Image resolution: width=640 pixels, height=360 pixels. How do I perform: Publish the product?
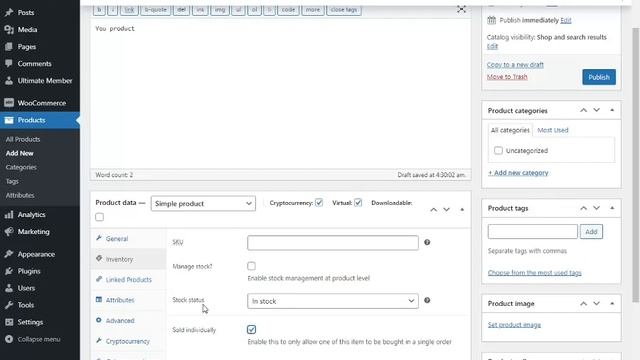click(x=599, y=77)
